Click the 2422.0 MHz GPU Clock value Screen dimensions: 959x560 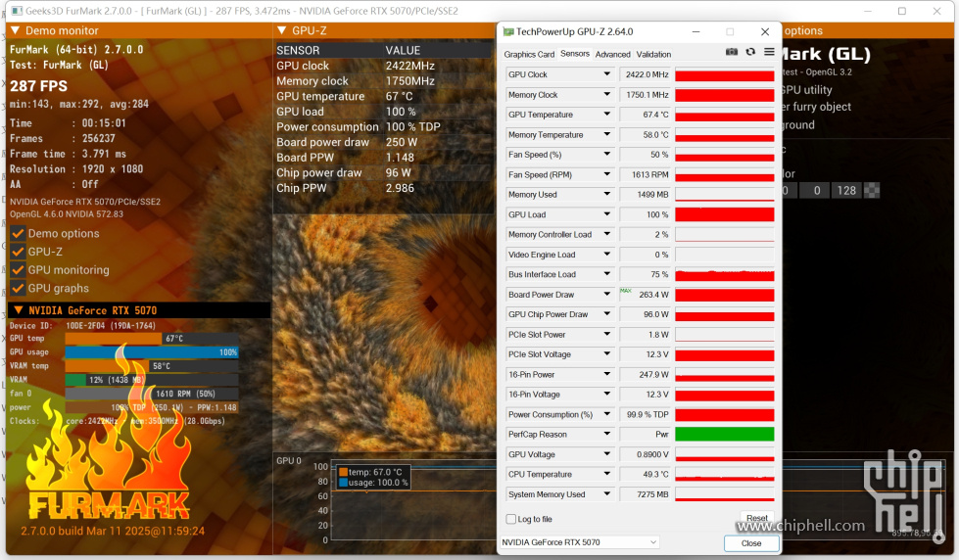[647, 74]
